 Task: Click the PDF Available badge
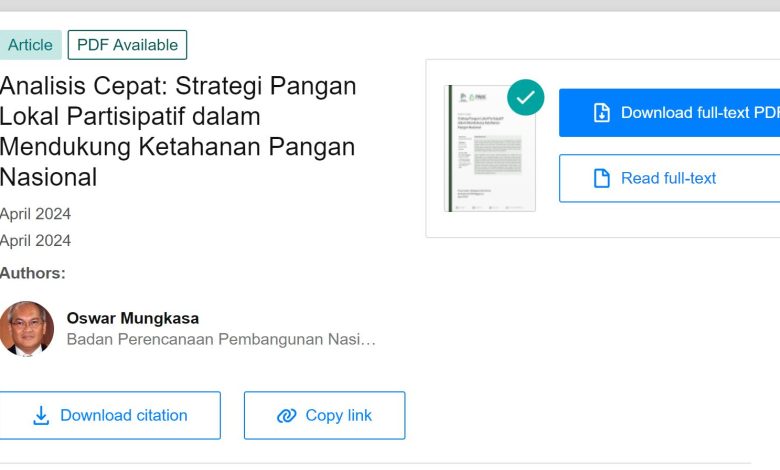127,45
